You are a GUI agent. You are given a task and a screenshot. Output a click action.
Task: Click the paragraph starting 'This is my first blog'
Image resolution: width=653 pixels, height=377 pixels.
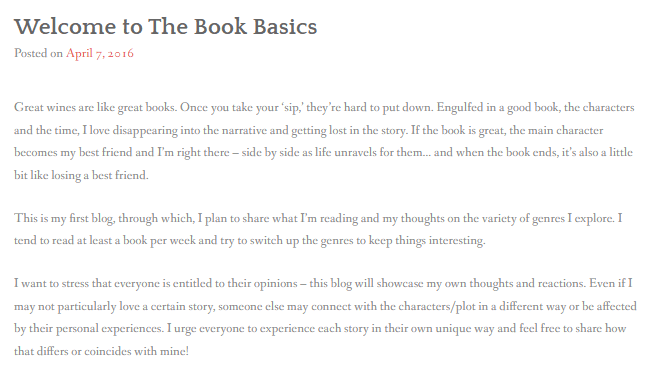click(318, 229)
